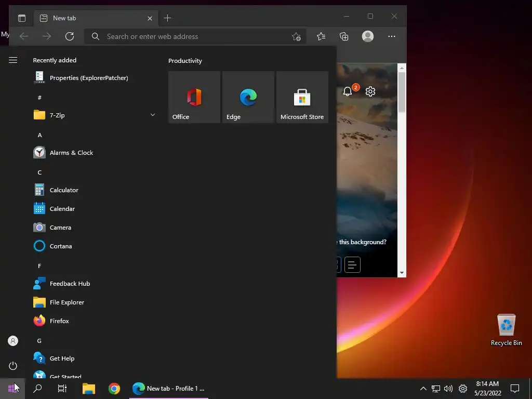
Task: Launch the Edge tile under Productivity
Action: point(248,97)
